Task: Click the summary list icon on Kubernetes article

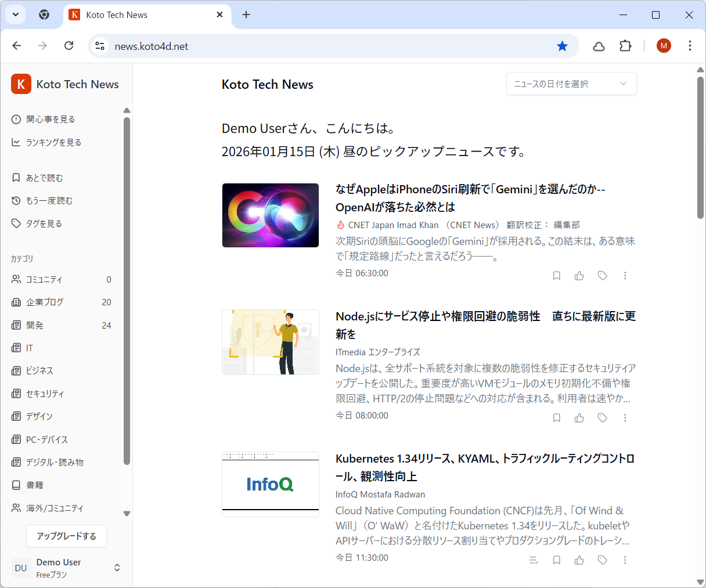Action: (534, 560)
